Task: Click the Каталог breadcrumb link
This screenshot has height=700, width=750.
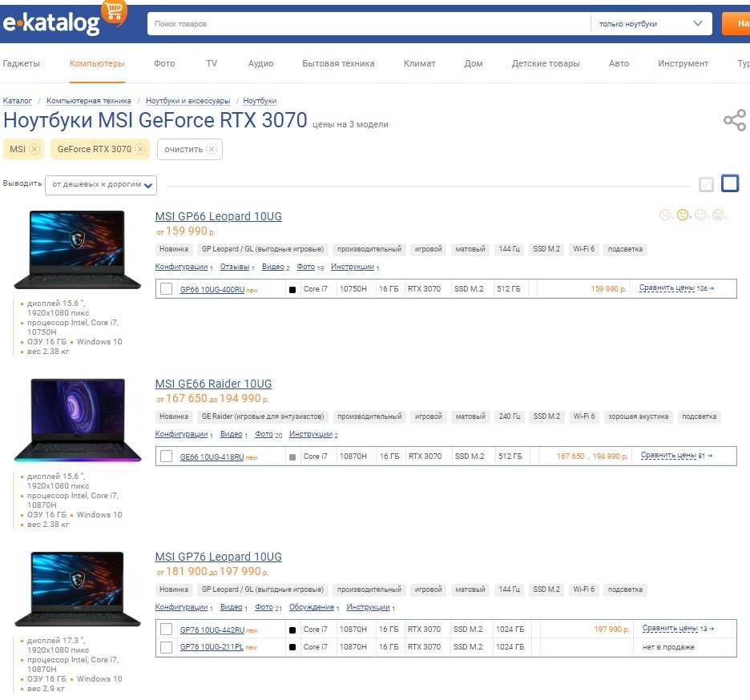Action: 17,101
